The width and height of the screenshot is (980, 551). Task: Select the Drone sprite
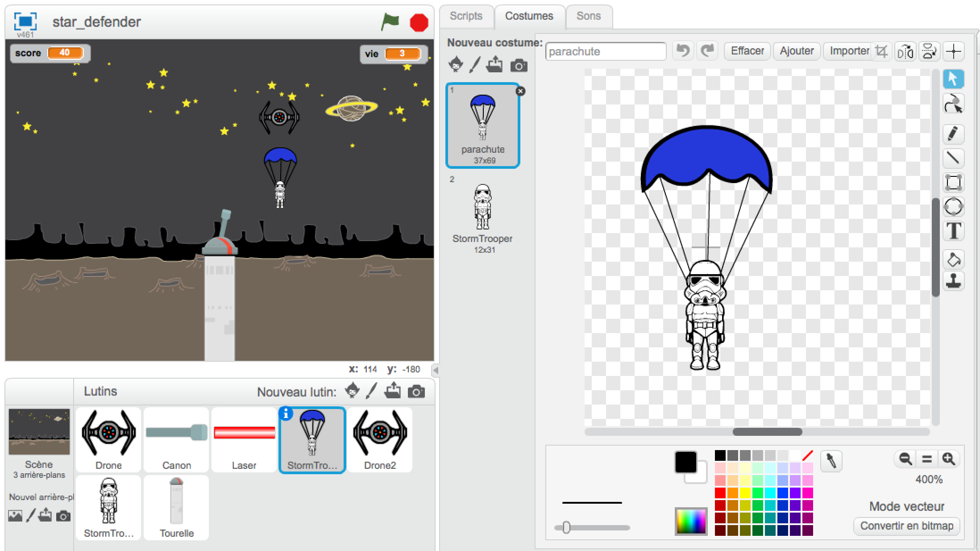(x=108, y=439)
